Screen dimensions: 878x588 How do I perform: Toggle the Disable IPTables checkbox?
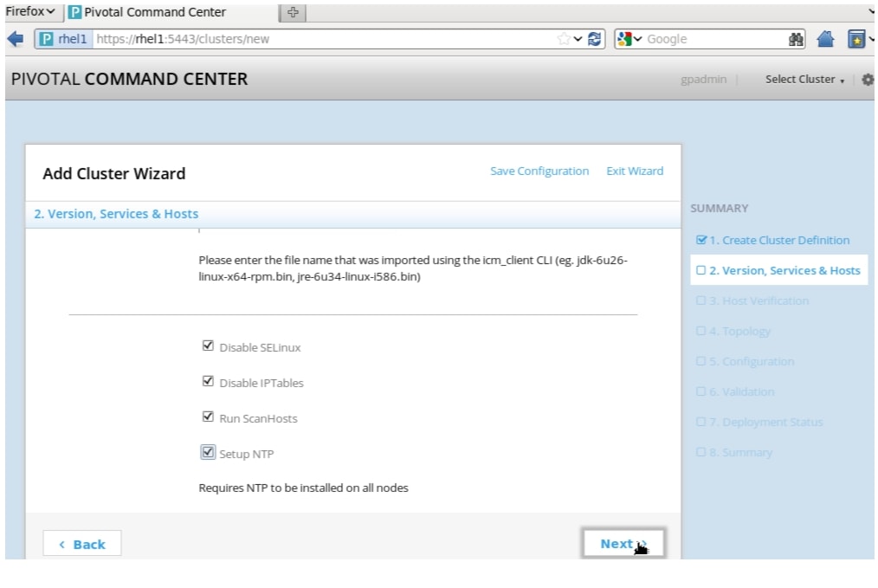tap(208, 381)
